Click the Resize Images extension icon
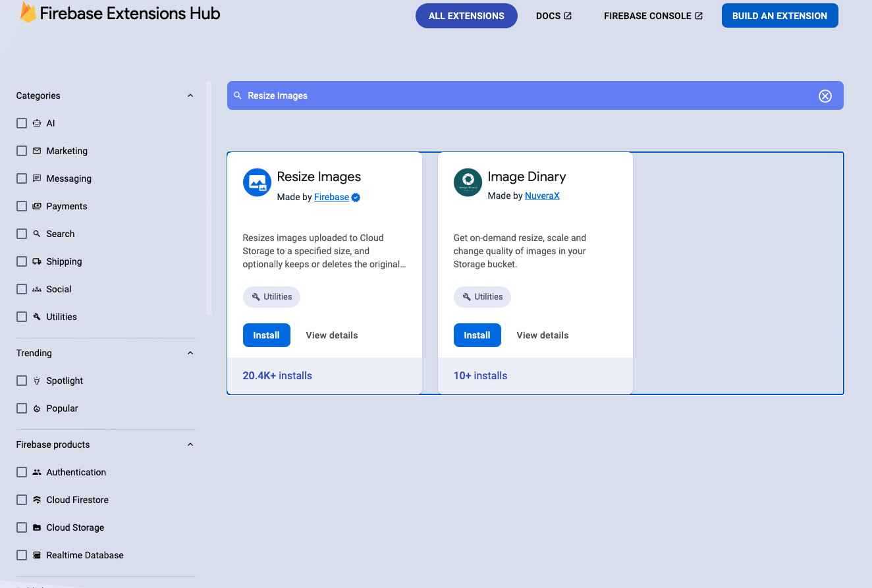 (257, 182)
